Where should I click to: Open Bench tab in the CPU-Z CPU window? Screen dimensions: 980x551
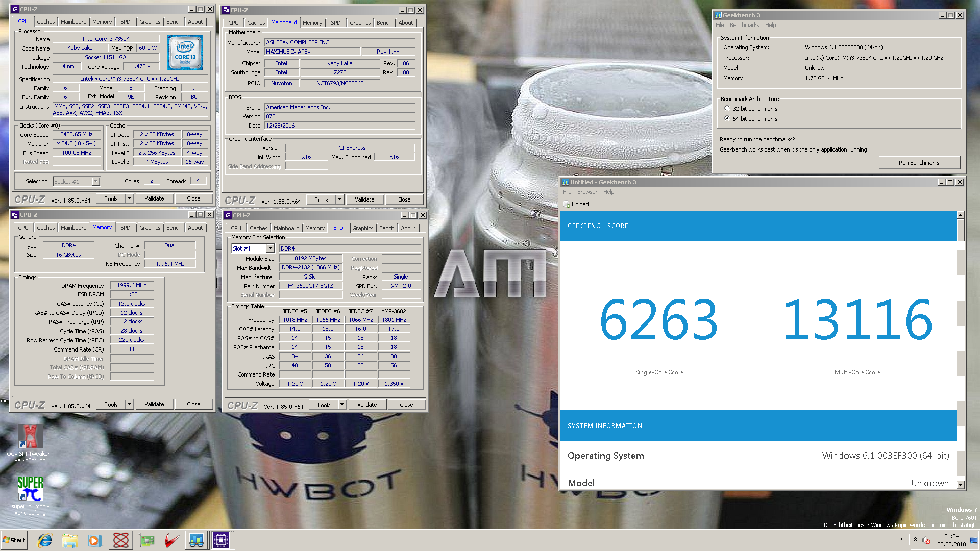174,22
